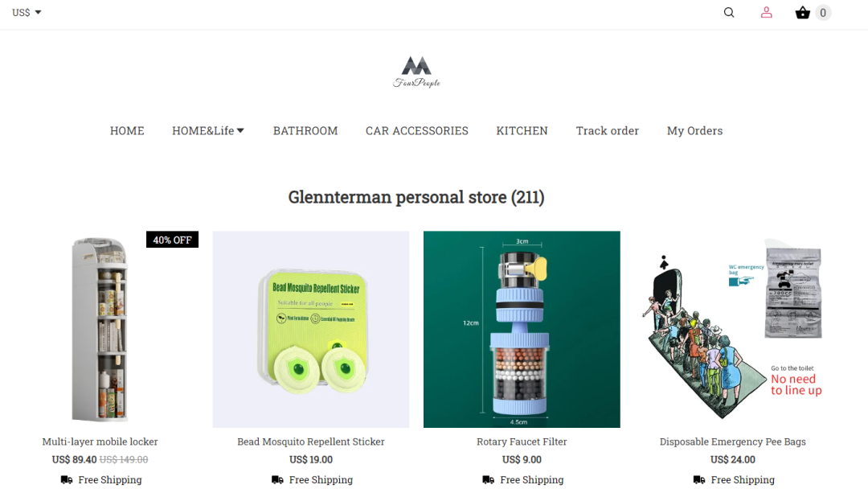Open the My Orders link

(694, 131)
